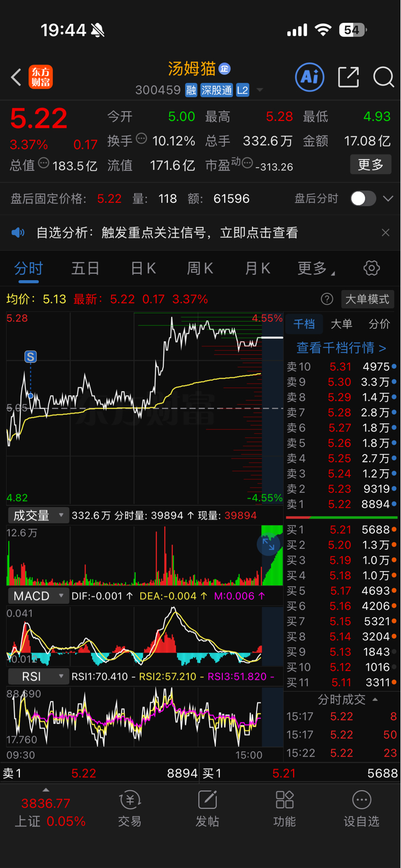
Task: Select 买6 row at 5.16
Action: tap(342, 606)
